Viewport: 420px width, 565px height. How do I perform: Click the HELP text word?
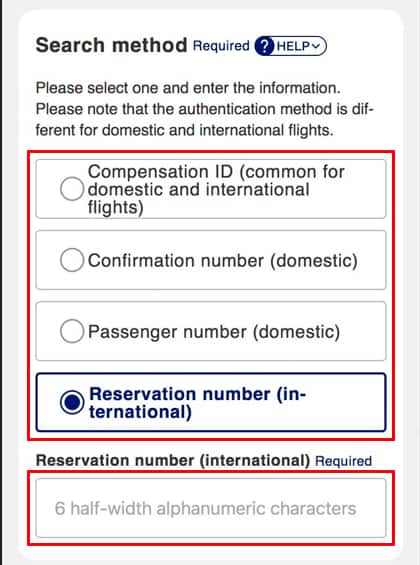click(x=293, y=46)
